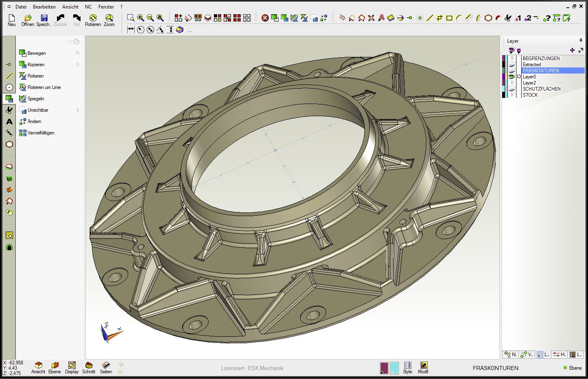Screen dimensions: 588x379
Task: Pin the Layer panel
Action: coord(581,40)
